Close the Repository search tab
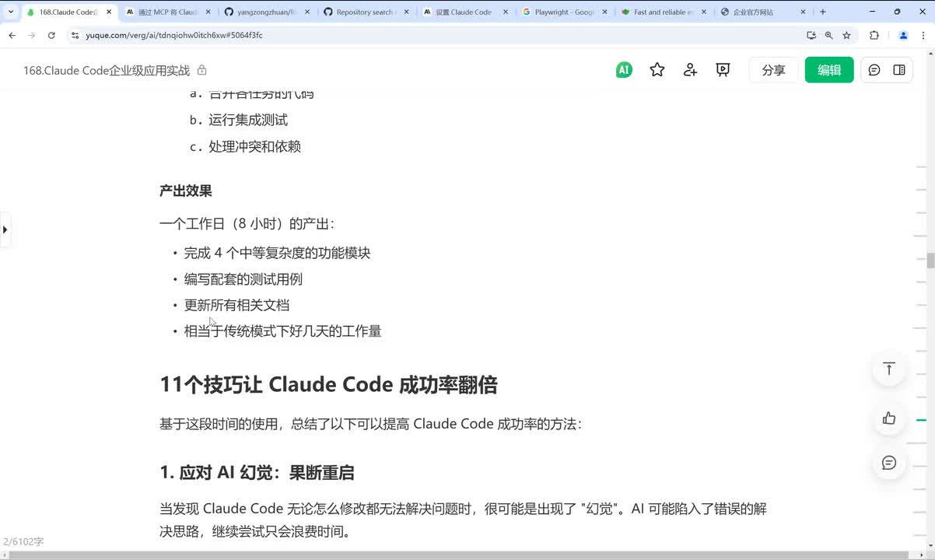Screen dimensions: 935x560 click(x=407, y=12)
